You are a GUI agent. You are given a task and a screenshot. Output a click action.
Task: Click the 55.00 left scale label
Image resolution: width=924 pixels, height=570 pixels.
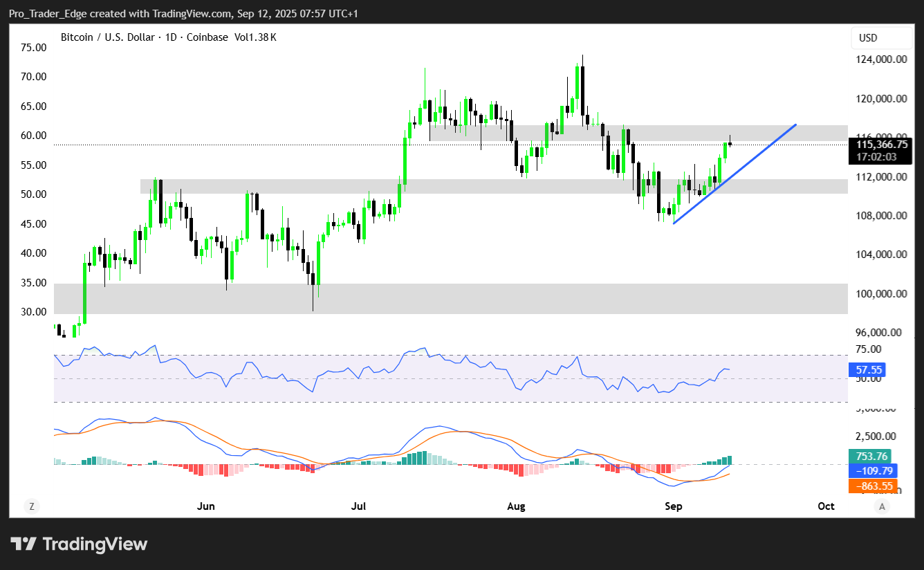(34, 165)
